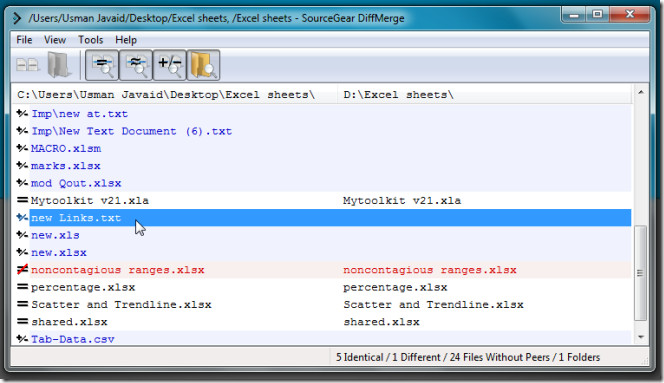Toggle show folders toolbar button
Image resolution: width=664 pixels, height=383 pixels.
203,65
